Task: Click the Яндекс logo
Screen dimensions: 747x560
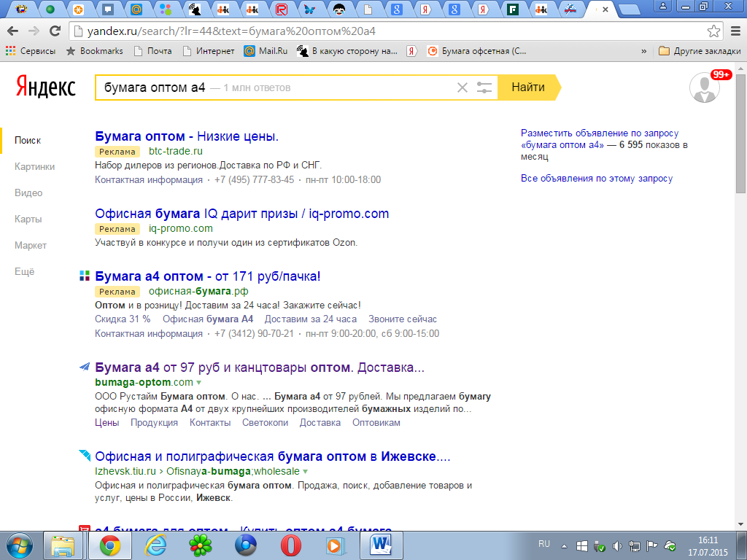Action: 46,87
